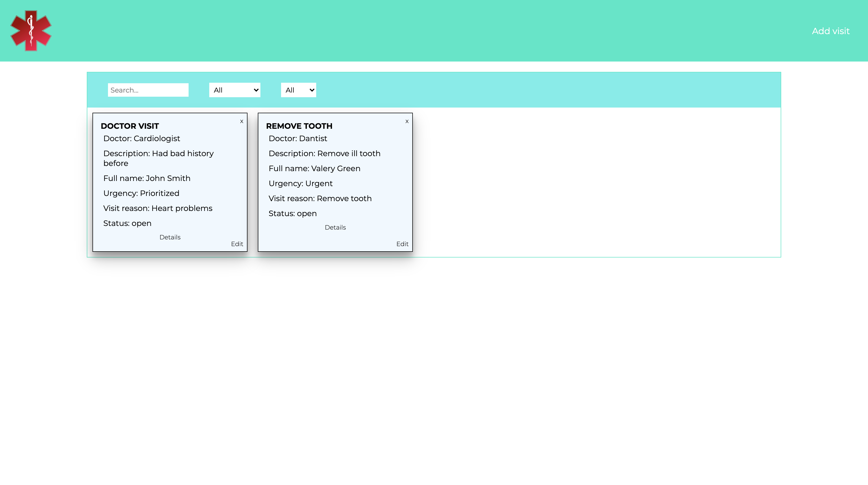Click the Doctor: Cardiologist line
This screenshot has height=485, width=868.
coord(142,139)
